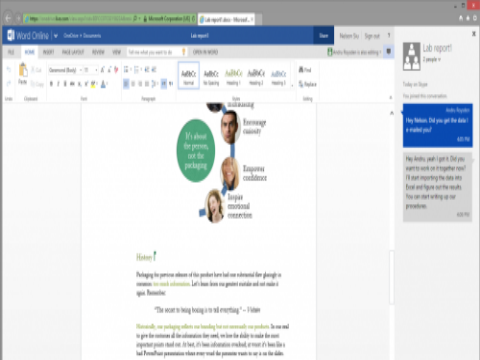Open the Find tool in Editing group
This screenshot has height=360, width=480.
click(305, 70)
